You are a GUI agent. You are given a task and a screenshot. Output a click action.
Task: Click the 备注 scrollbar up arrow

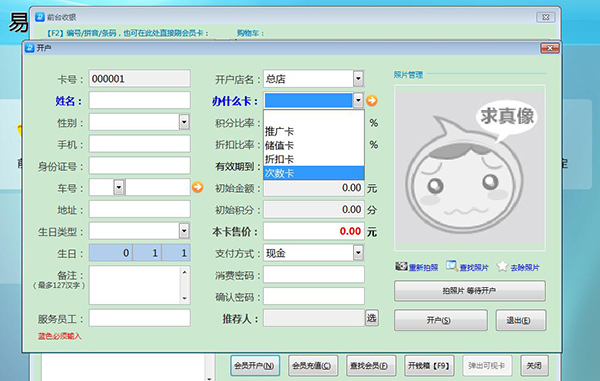tap(185, 272)
